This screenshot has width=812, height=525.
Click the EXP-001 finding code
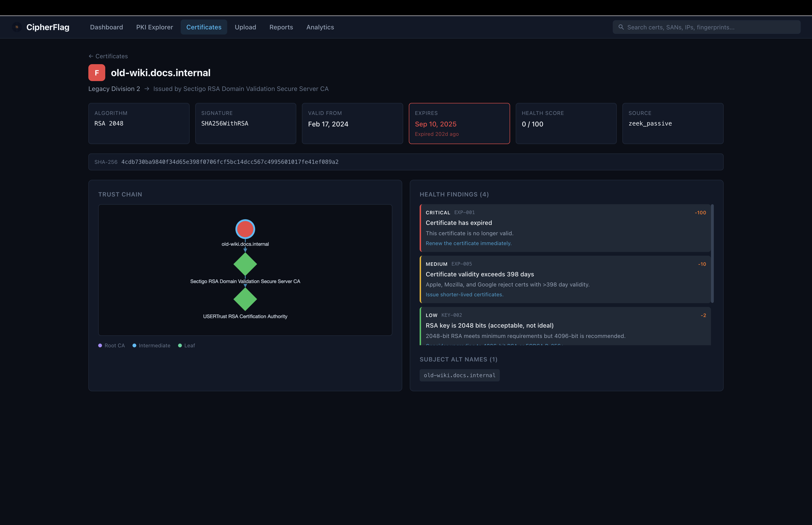pos(465,212)
